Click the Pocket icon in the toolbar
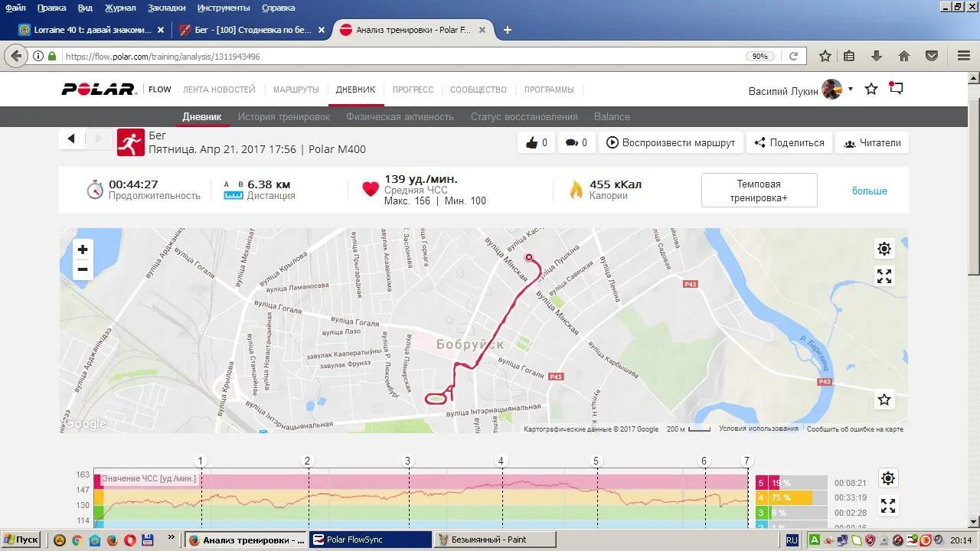 [932, 56]
